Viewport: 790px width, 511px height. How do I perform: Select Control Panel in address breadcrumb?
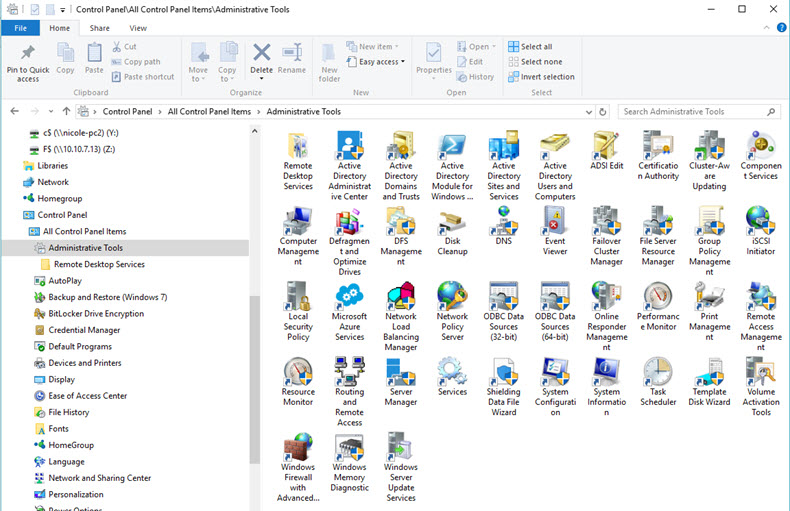pyautogui.click(x=127, y=112)
